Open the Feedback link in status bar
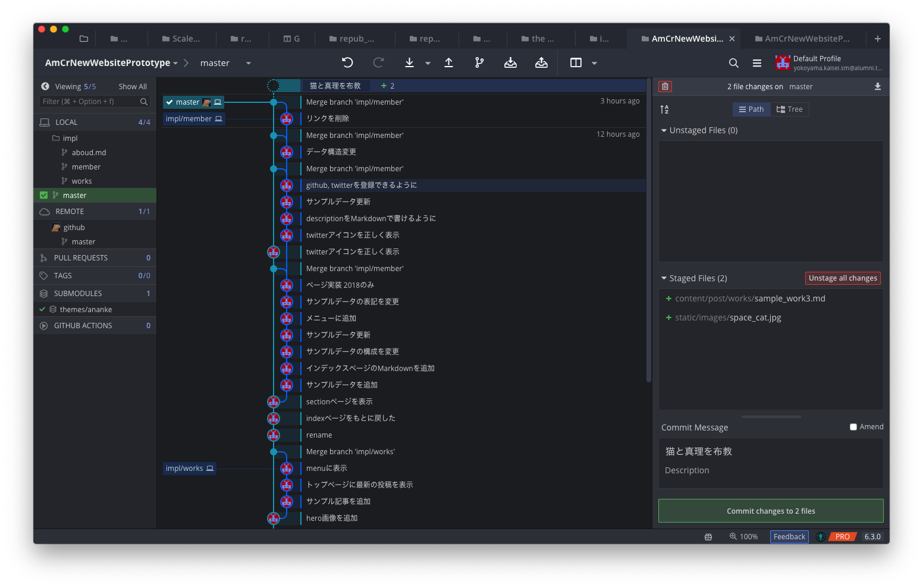This screenshot has width=923, height=588. 789,537
